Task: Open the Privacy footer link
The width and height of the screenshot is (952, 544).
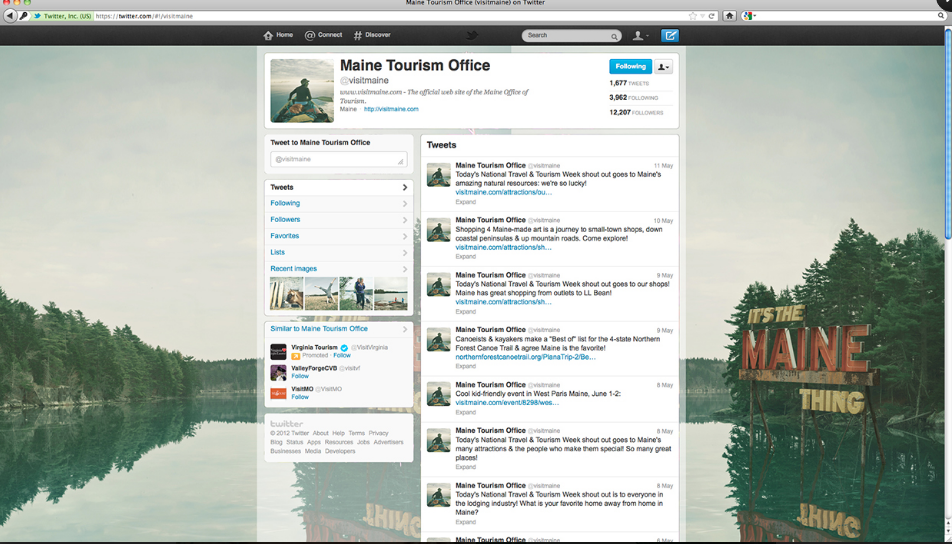Action: (x=378, y=434)
